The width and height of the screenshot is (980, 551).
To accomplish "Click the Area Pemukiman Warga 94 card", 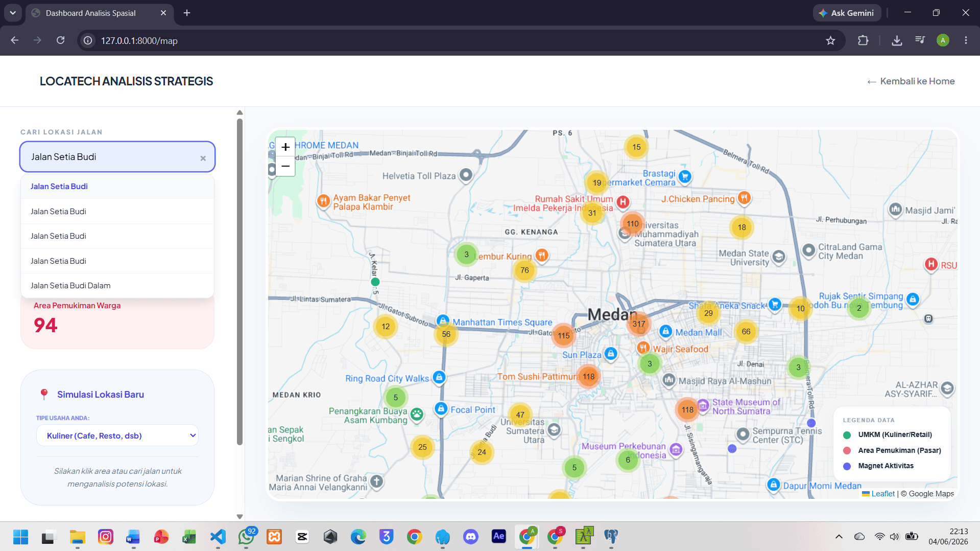I will pyautogui.click(x=117, y=323).
